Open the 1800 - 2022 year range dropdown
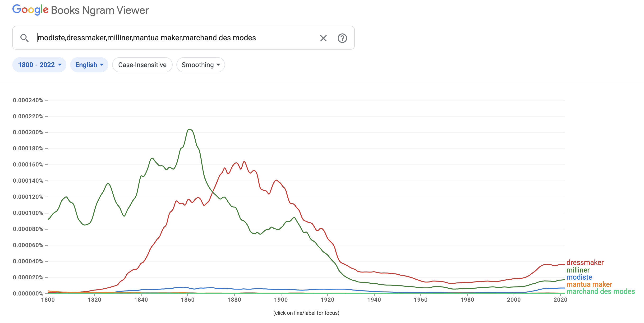Screen dimensions: 644x323 click(x=39, y=65)
